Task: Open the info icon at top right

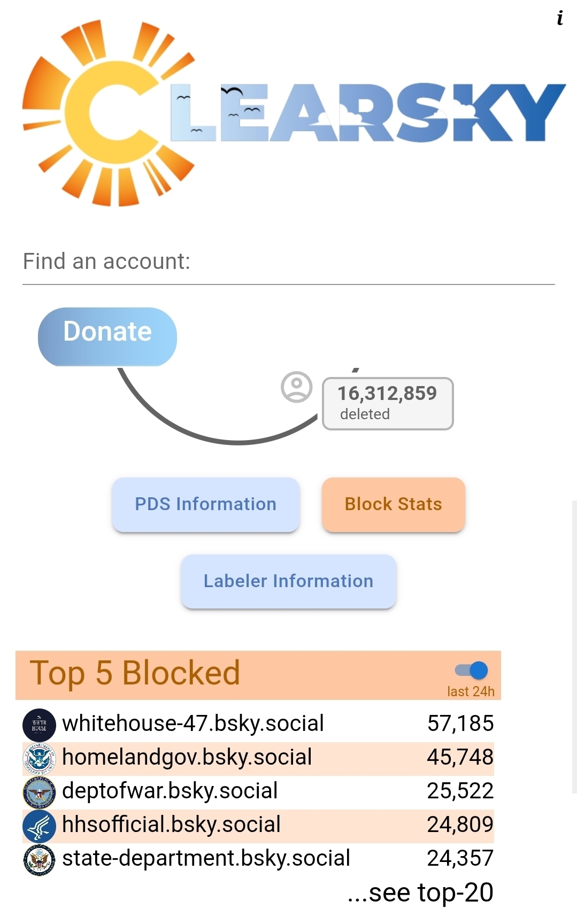Action: pyautogui.click(x=560, y=18)
